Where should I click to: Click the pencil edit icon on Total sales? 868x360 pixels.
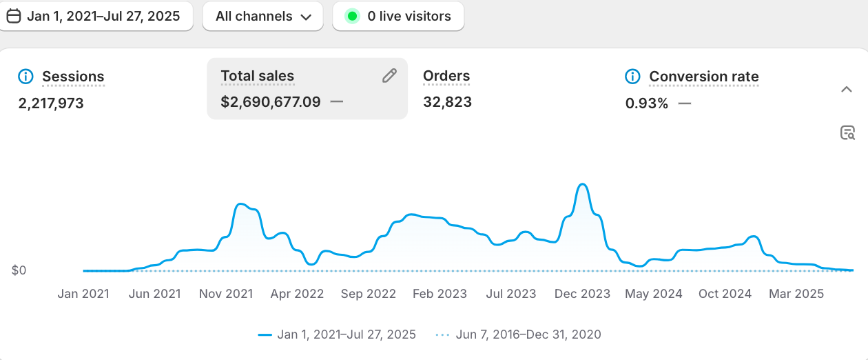(389, 76)
